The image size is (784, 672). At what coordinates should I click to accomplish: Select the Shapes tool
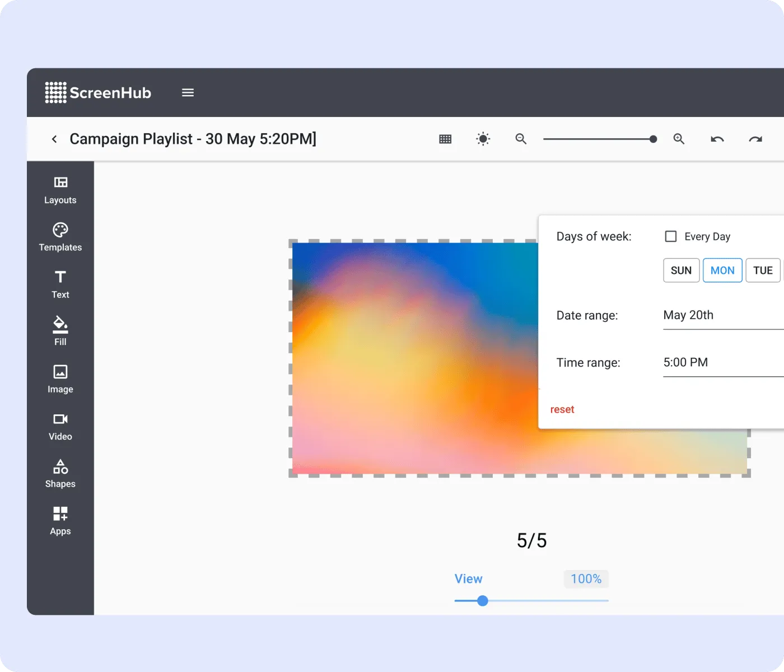coord(60,474)
